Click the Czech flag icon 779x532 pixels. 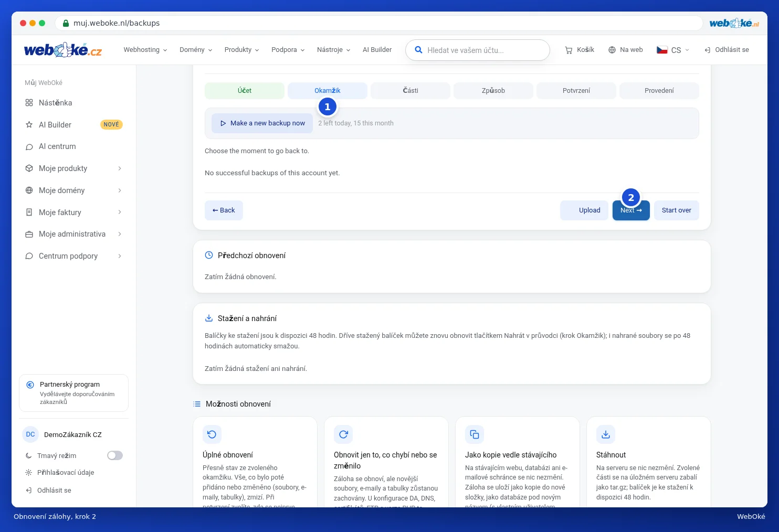662,50
